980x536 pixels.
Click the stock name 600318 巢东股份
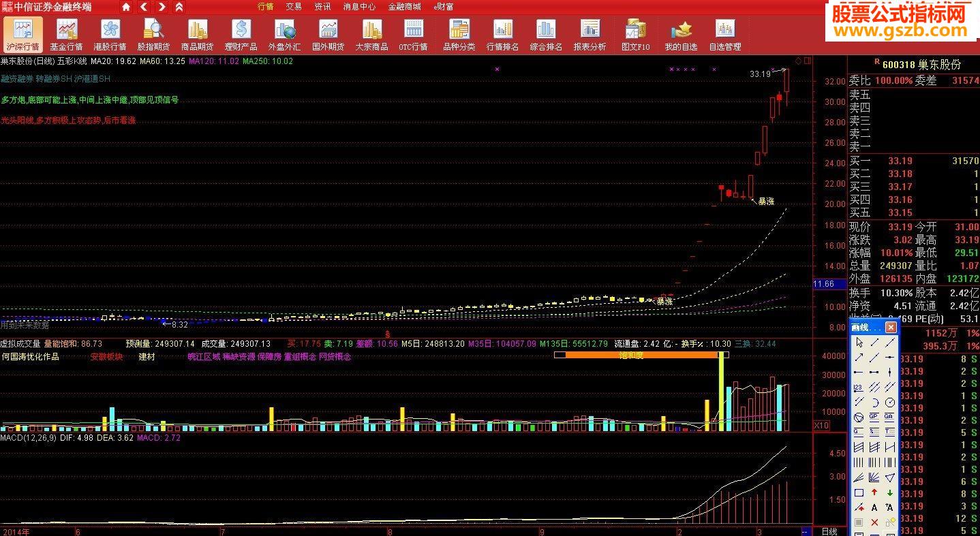(x=921, y=65)
